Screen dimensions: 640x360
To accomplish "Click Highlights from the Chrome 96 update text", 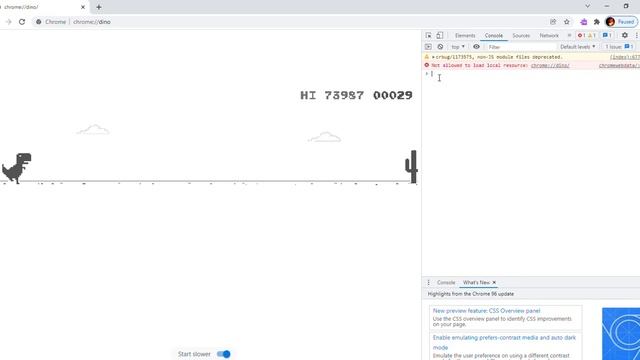I will tap(471, 294).
